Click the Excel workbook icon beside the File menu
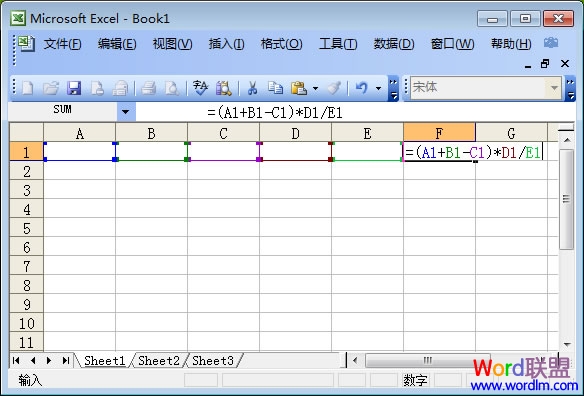This screenshot has width=584, height=396. (26, 44)
